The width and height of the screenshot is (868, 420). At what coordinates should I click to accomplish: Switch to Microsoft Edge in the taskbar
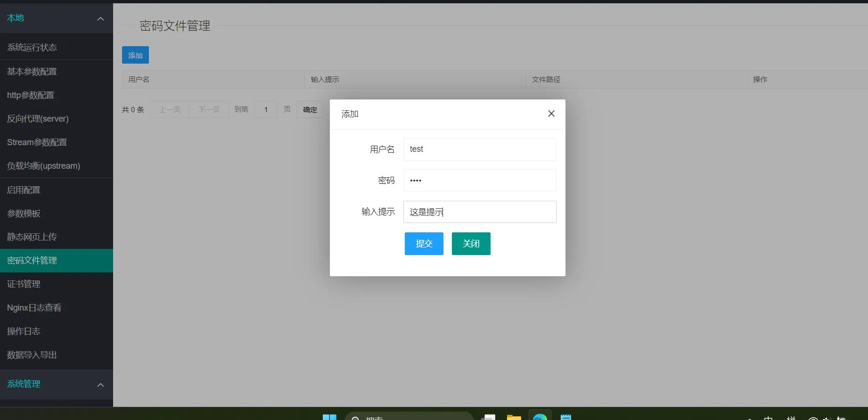(540, 416)
